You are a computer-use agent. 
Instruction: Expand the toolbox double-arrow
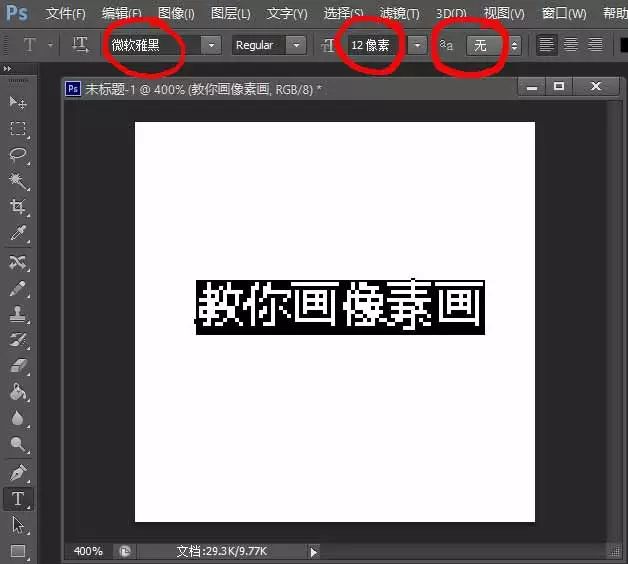(7, 69)
